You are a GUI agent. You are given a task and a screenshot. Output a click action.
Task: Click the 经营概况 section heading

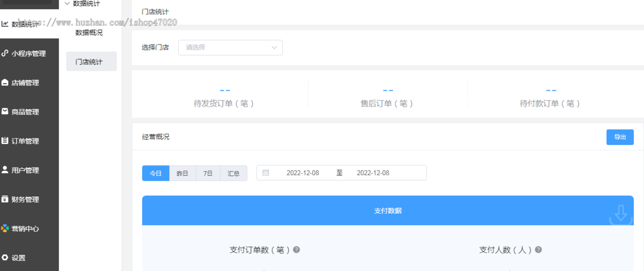(156, 137)
